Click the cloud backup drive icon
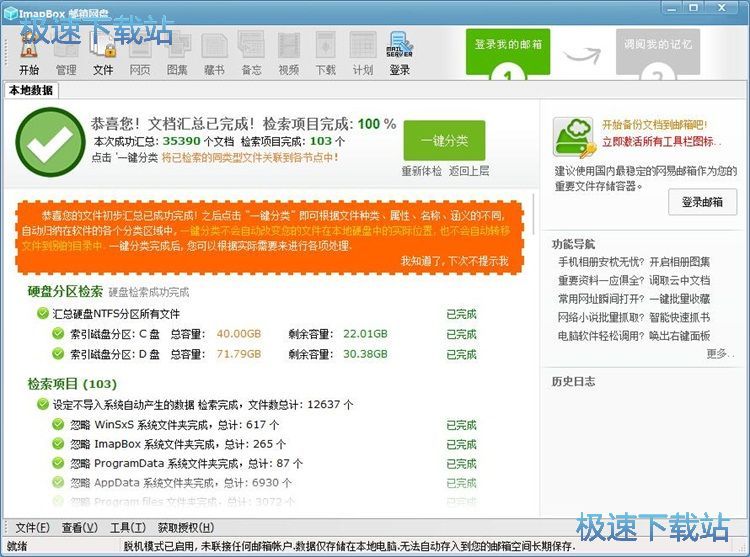Viewport: 750px width, 557px height. tap(574, 137)
